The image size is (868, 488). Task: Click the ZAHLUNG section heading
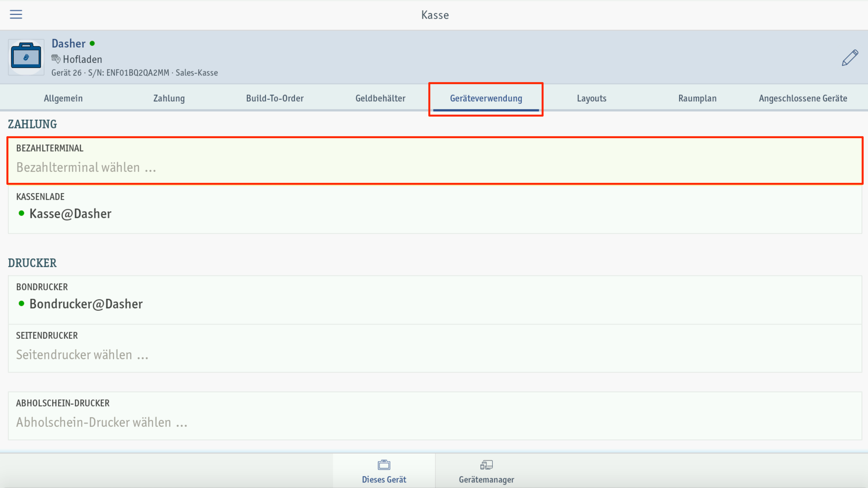click(32, 124)
